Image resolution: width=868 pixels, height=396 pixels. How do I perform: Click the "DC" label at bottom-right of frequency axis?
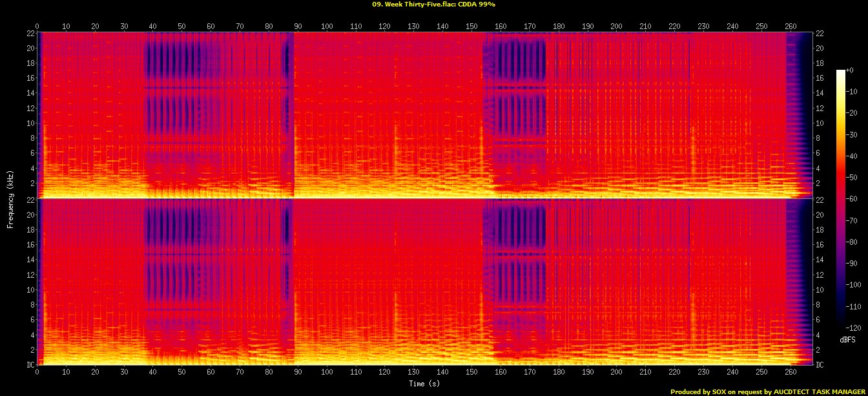pyautogui.click(x=821, y=365)
